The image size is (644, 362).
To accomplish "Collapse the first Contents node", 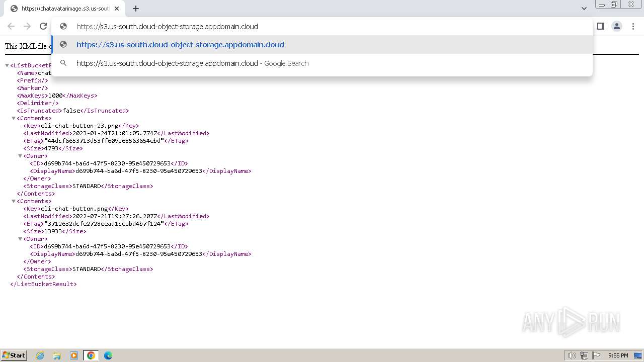I will click(x=14, y=118).
